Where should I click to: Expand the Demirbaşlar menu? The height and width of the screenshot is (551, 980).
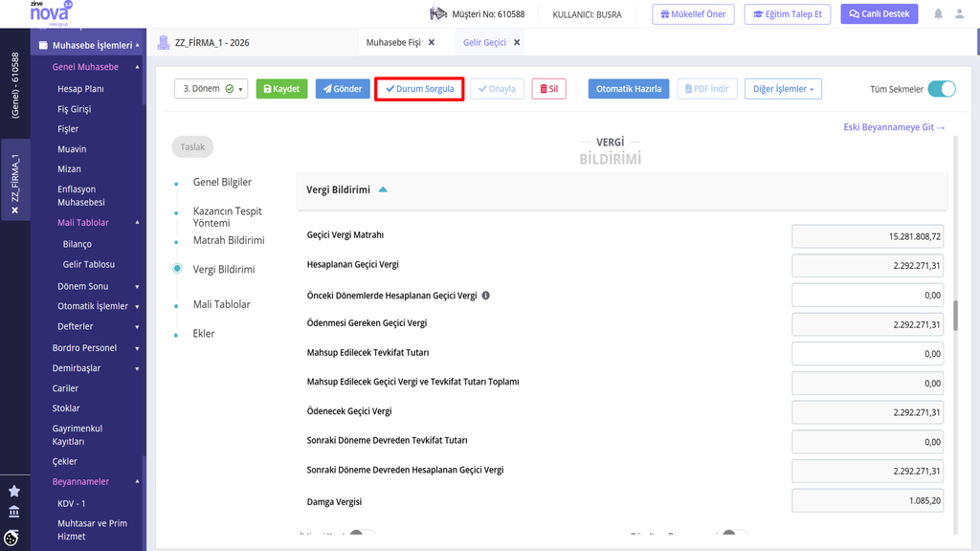pyautogui.click(x=137, y=368)
